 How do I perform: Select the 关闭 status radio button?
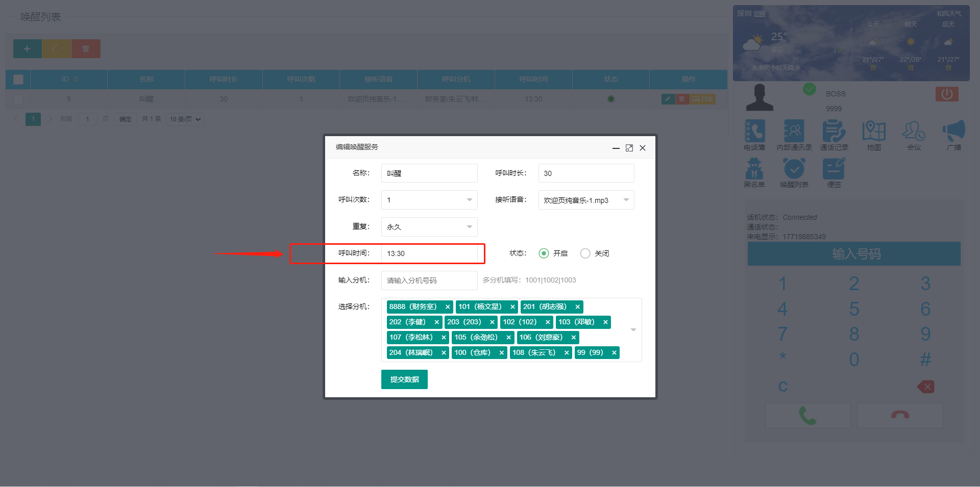[585, 253]
